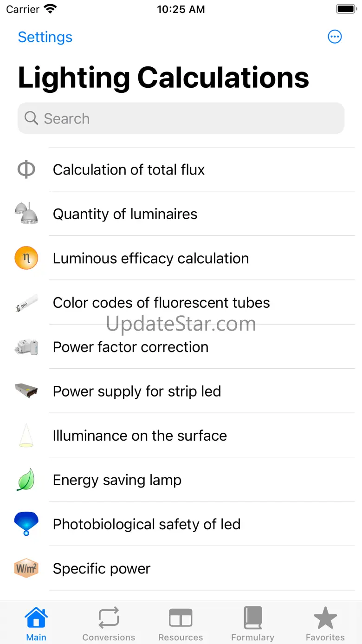The image size is (362, 644).
Task: Tap the blue photobiological safety LED icon
Action: click(26, 524)
